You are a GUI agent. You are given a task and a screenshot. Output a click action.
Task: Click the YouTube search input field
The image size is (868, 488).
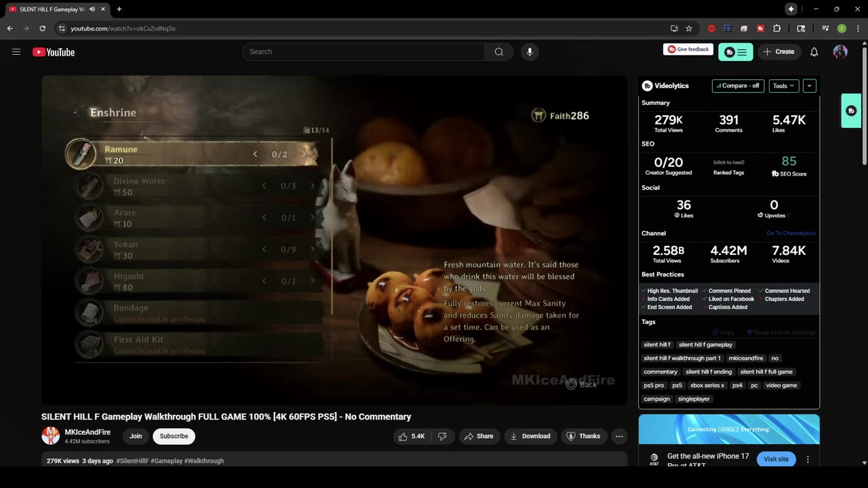coord(363,52)
